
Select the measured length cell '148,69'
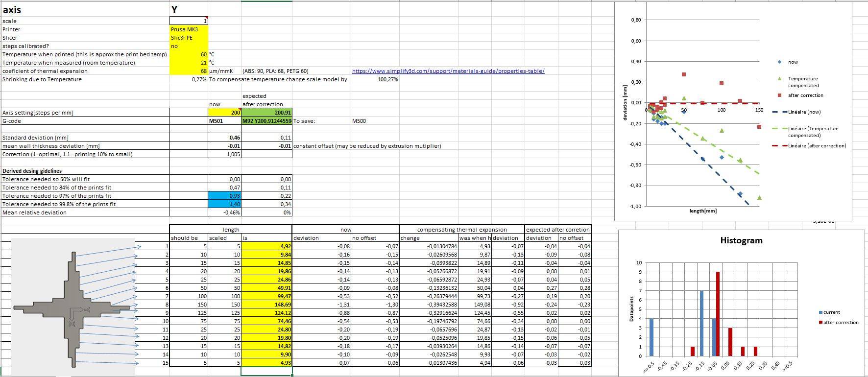(x=266, y=305)
